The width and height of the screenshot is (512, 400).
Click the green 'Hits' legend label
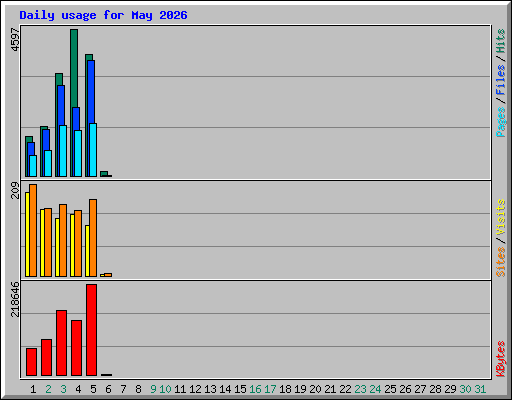(501, 41)
